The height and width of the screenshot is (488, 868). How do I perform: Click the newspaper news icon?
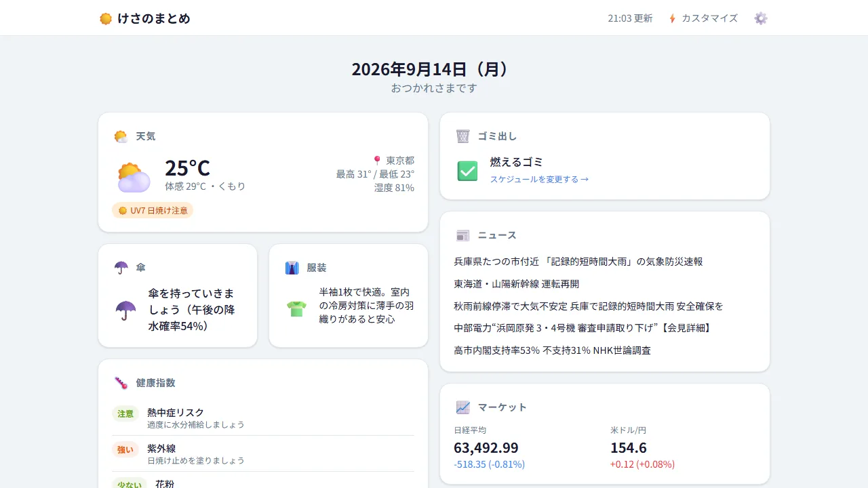(463, 235)
